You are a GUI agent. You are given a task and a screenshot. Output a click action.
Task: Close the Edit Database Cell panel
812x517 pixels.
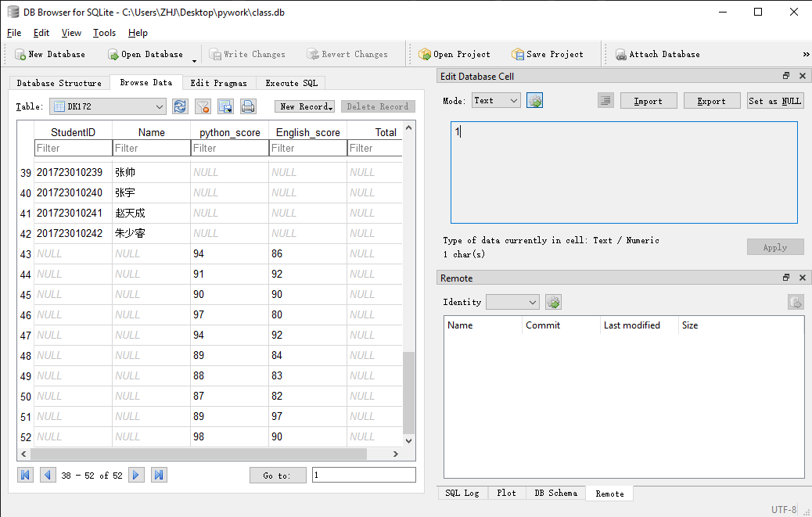coord(803,76)
